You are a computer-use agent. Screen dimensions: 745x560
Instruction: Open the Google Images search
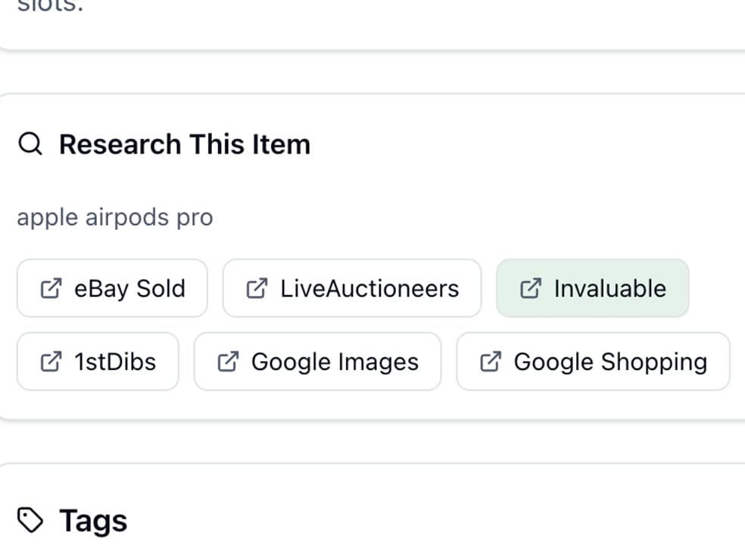pos(318,362)
